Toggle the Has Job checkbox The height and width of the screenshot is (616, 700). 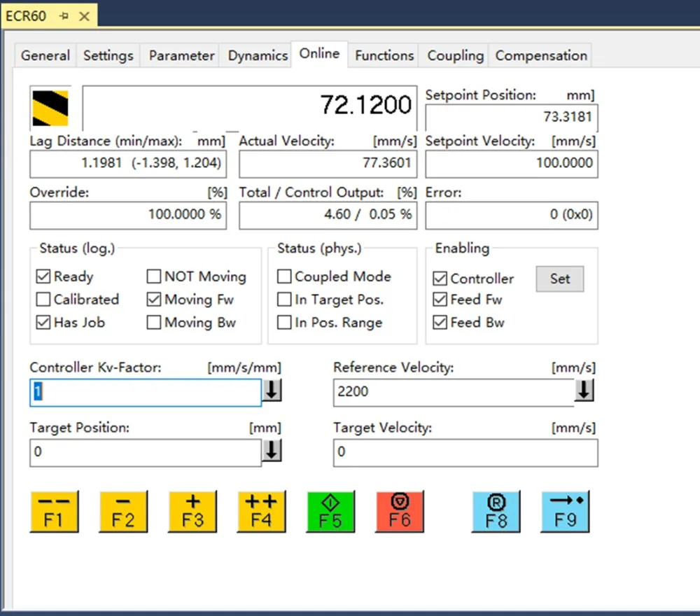point(43,322)
